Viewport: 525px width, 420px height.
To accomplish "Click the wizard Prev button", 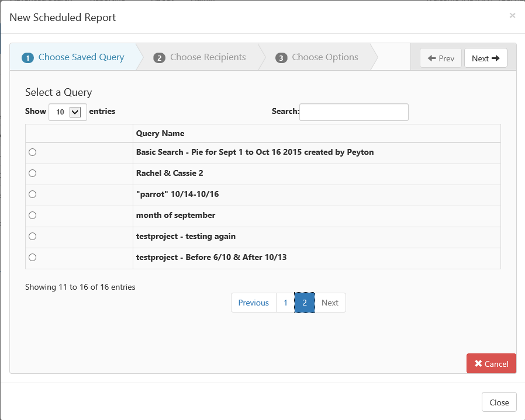I will 441,58.
